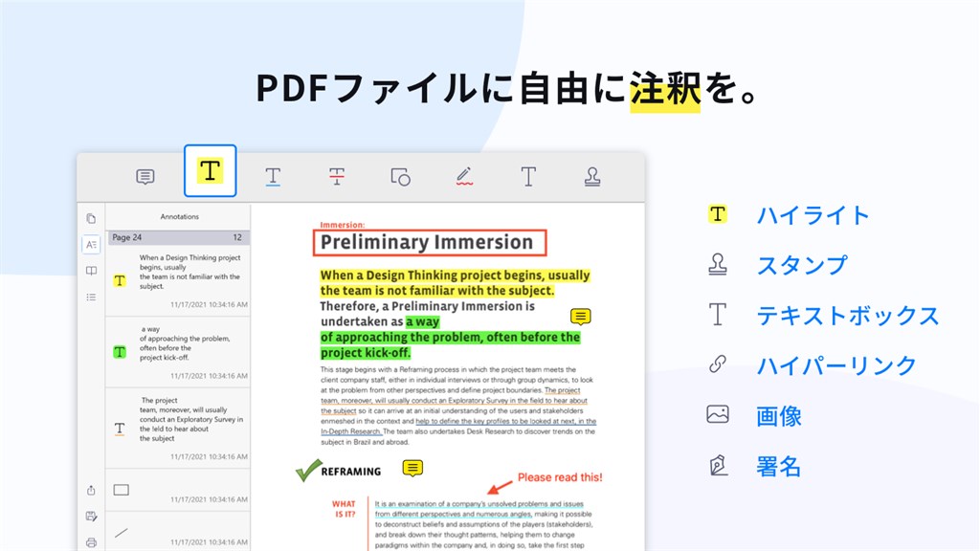Click the share icon in sidebar
The image size is (980, 551).
pos(91,490)
